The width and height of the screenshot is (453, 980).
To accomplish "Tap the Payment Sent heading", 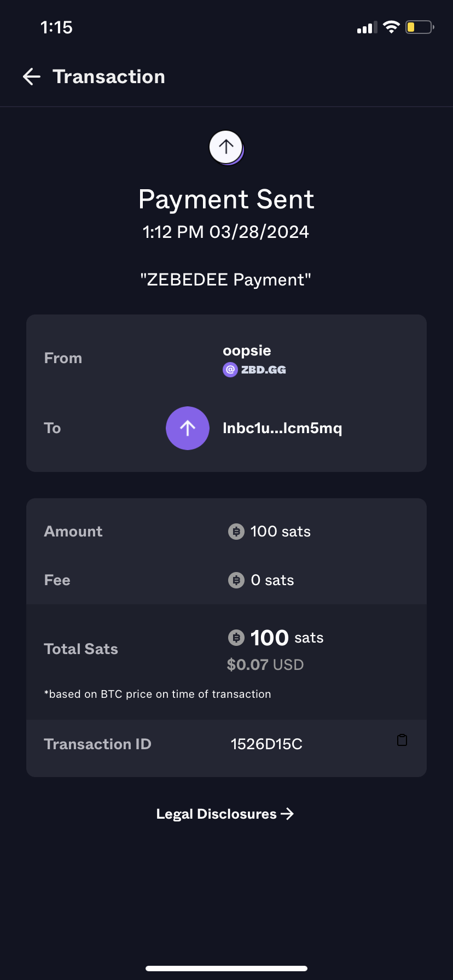I will [x=226, y=200].
